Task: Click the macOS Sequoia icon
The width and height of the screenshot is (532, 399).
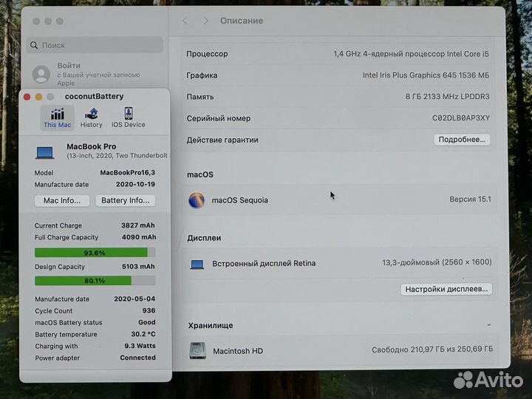Action: [197, 199]
